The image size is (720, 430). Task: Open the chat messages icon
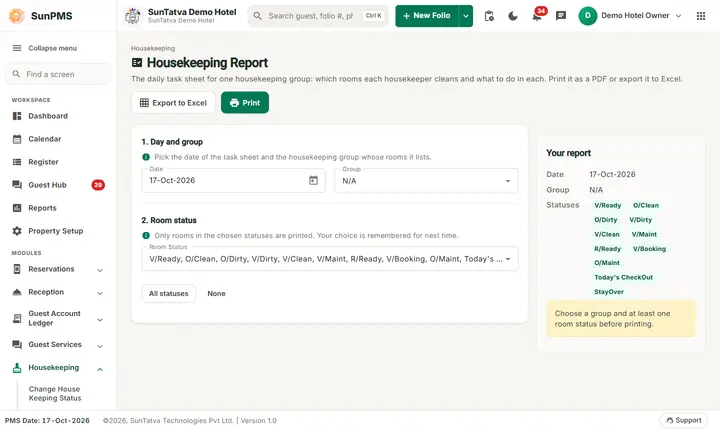pos(561,16)
